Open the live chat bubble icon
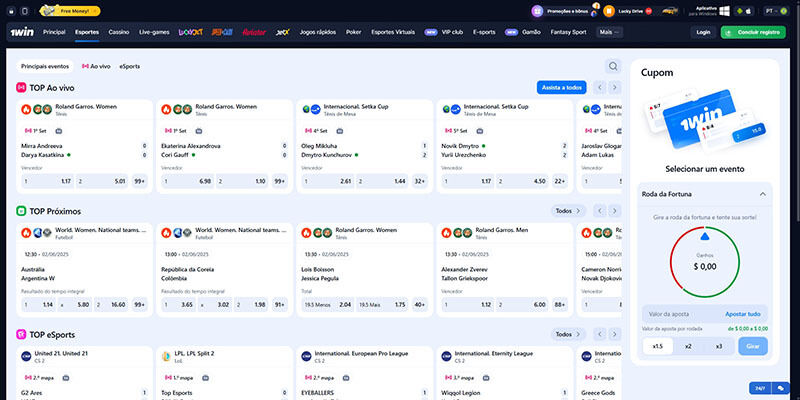 click(x=781, y=388)
